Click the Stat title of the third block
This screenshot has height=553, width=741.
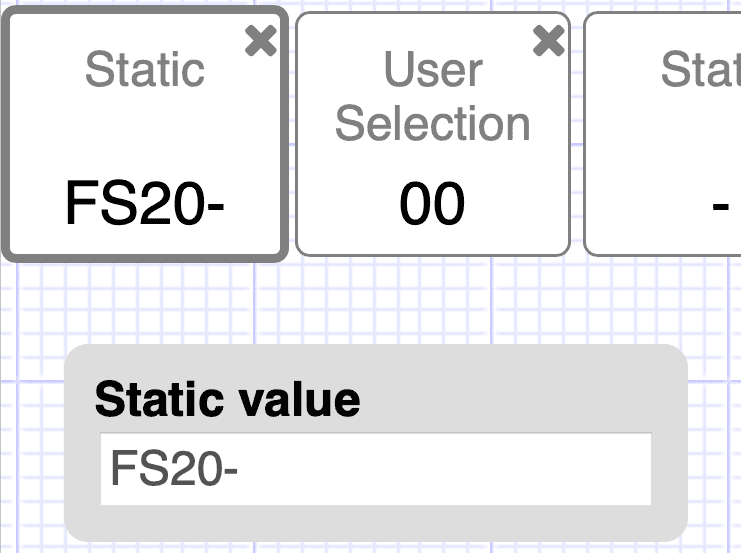click(700, 70)
